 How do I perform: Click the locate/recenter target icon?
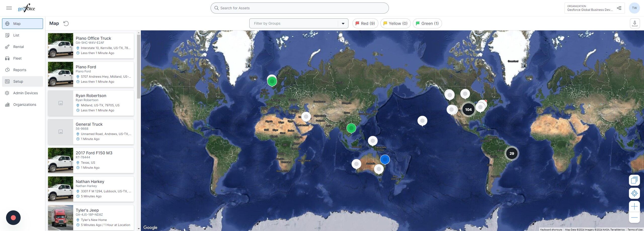click(x=634, y=193)
